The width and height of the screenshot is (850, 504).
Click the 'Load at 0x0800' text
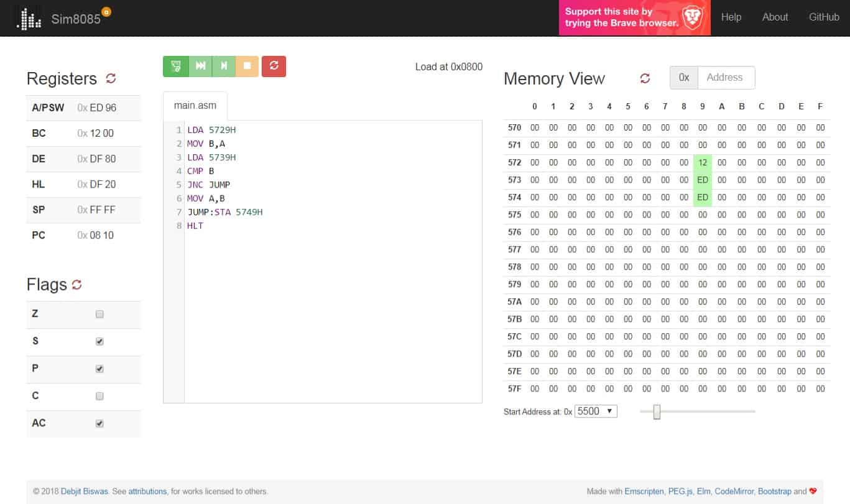click(449, 66)
